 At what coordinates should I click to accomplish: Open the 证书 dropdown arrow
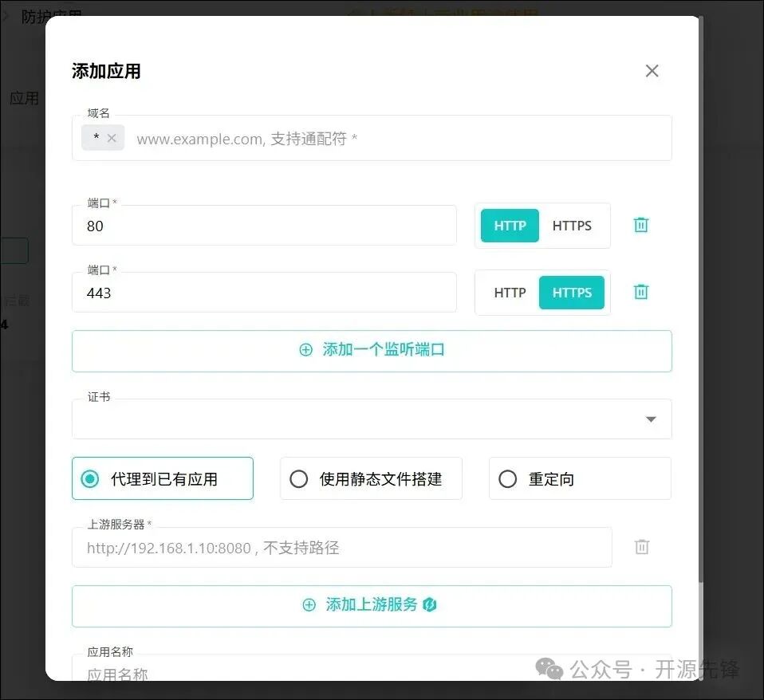[651, 419]
